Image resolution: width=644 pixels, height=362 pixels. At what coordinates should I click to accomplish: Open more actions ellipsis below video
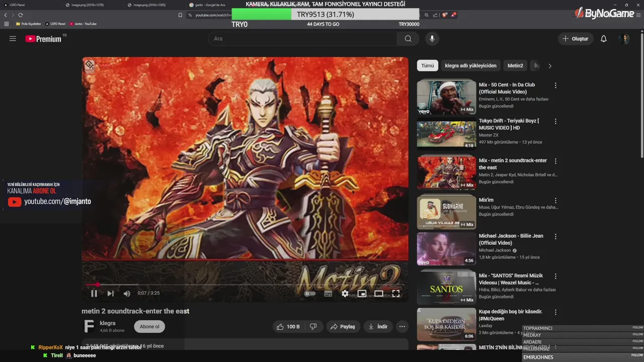(x=402, y=327)
